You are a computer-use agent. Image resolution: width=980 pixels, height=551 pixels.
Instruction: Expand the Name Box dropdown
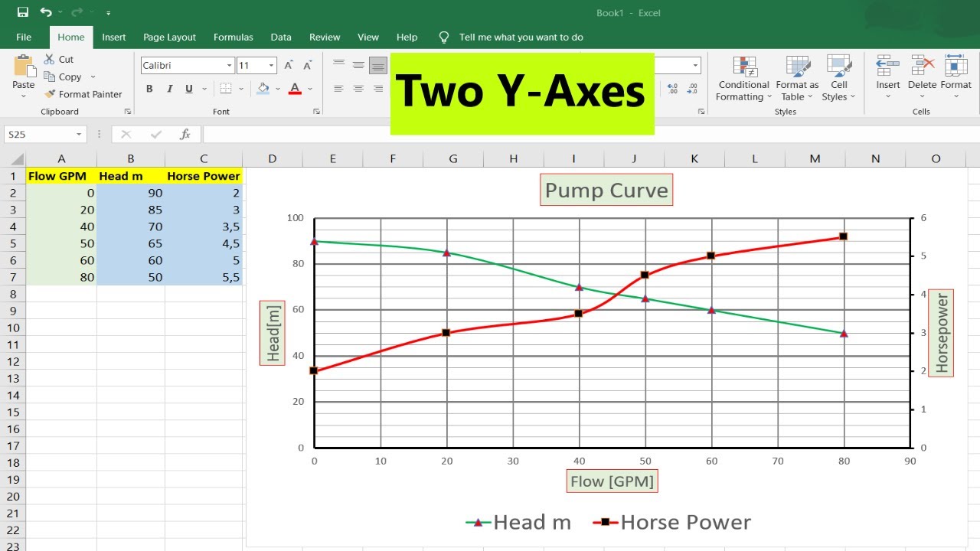pos(79,134)
